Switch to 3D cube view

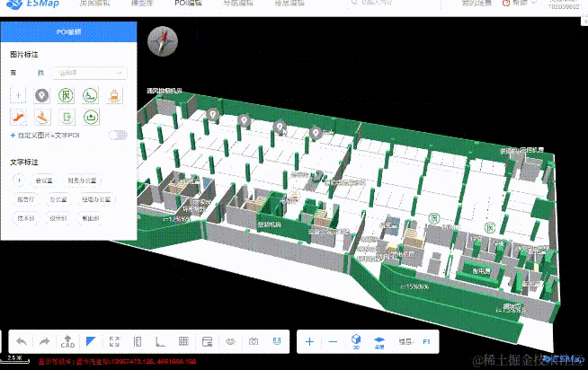pyautogui.click(x=356, y=341)
